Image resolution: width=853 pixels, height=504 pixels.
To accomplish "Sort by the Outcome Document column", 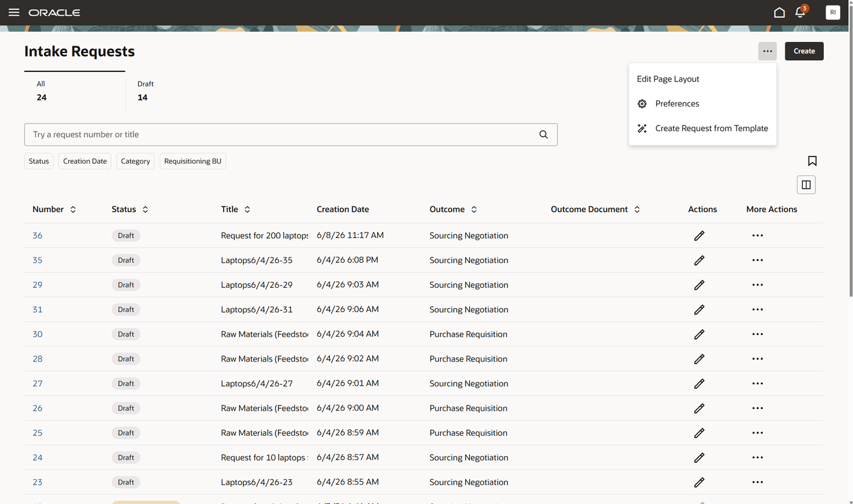I will 637,209.
